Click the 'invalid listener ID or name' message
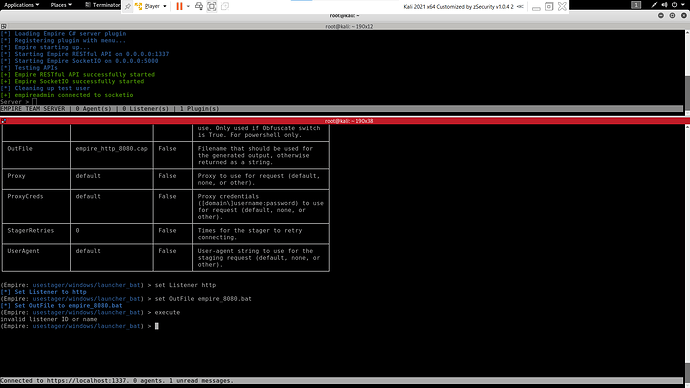 pos(48,319)
